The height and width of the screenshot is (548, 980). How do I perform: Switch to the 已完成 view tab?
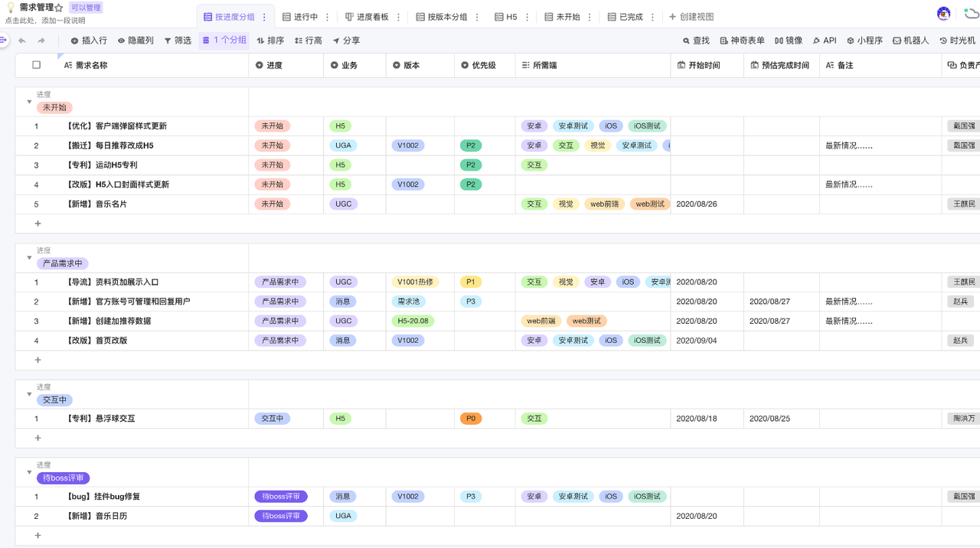625,17
